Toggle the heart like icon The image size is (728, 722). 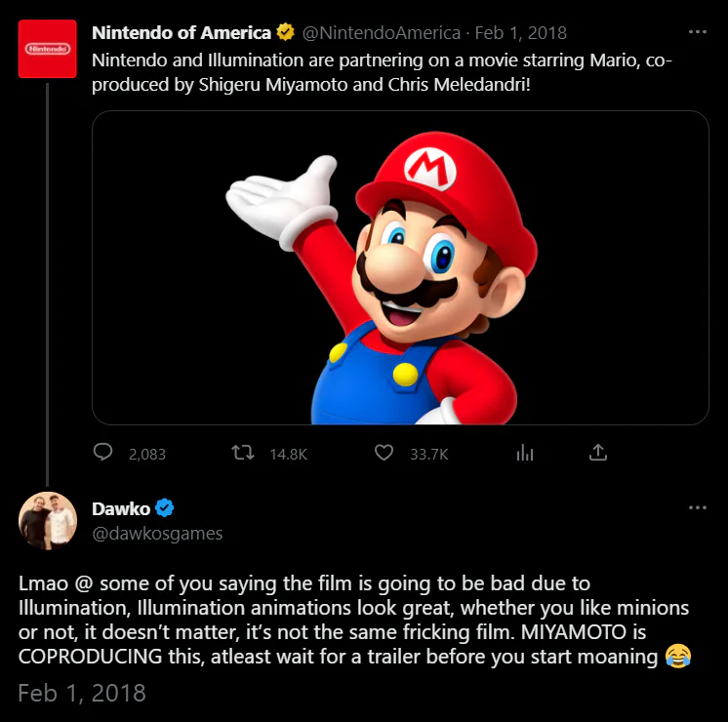point(384,453)
